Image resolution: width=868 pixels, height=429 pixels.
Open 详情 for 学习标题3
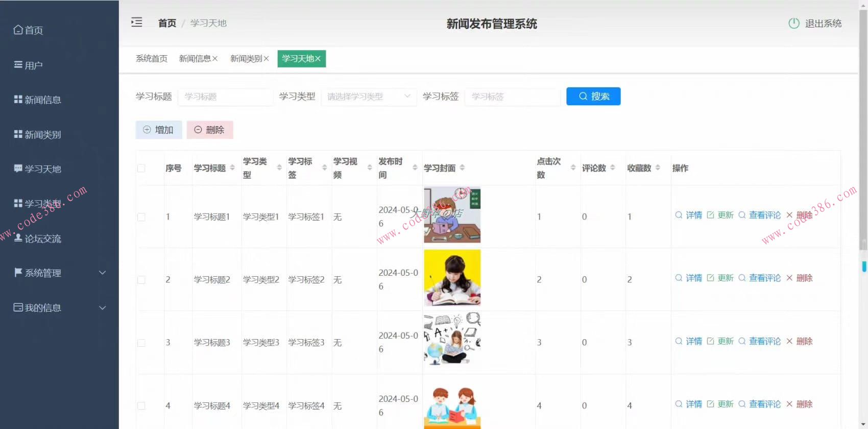pos(689,341)
